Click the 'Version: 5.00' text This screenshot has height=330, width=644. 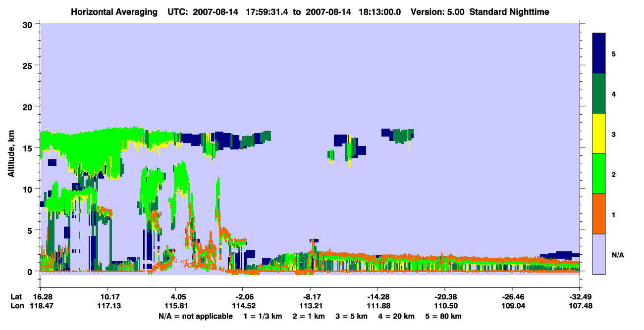click(x=437, y=12)
